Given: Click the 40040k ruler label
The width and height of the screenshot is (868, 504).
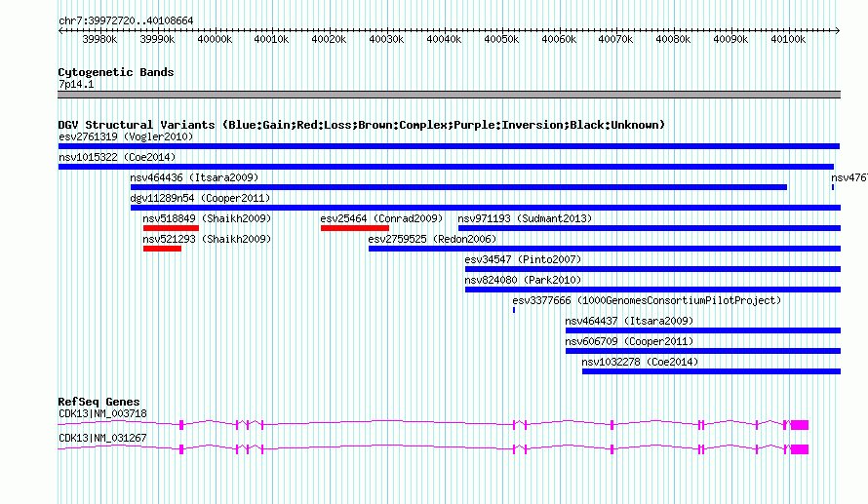Looking at the screenshot, I should pos(444,39).
